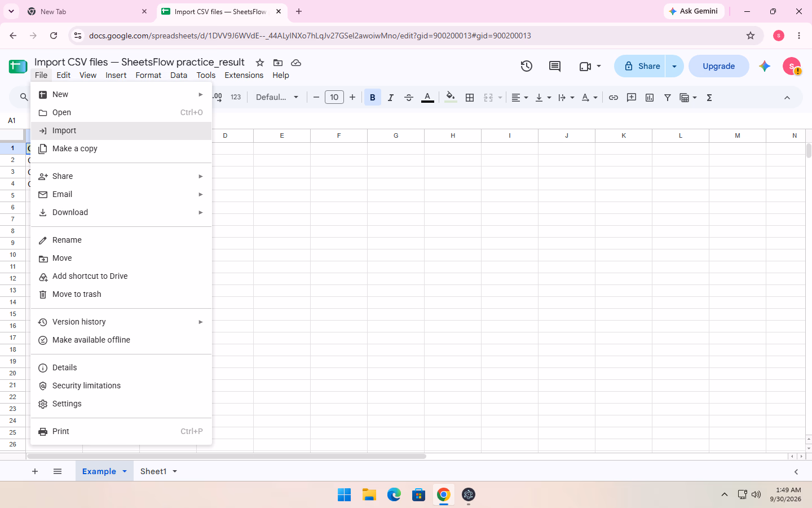Expand the Download submenu

point(121,213)
